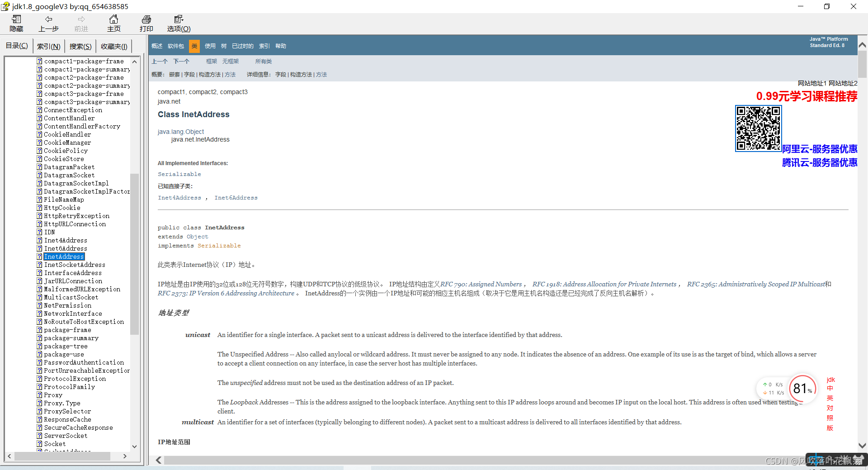Click the topic icon beside DatagramPacket
Viewport: 868px width, 470px height.
[40, 167]
